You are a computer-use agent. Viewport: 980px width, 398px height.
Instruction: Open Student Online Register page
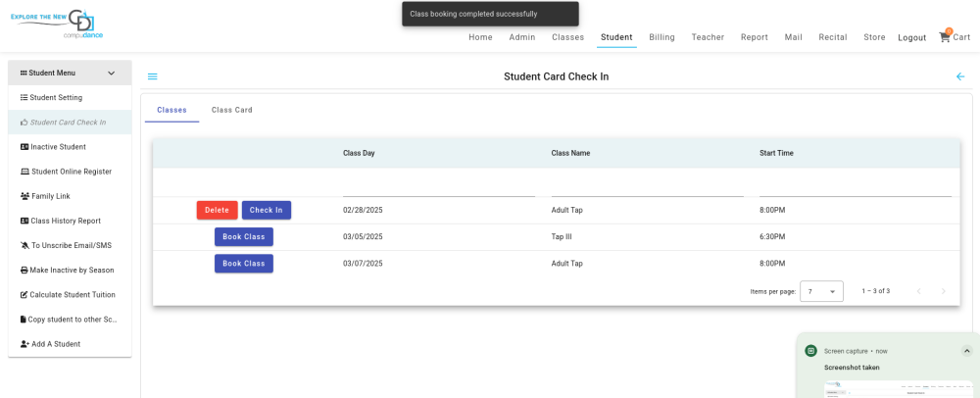70,172
